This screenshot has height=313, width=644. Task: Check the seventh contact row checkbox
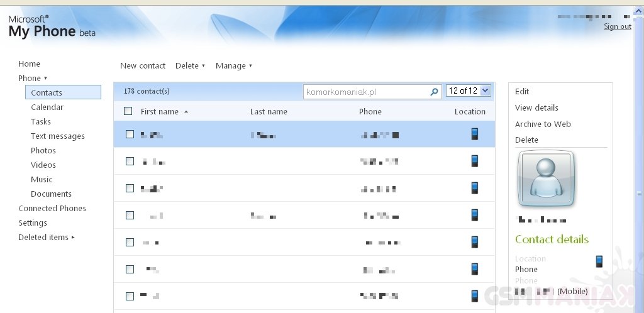(x=130, y=296)
